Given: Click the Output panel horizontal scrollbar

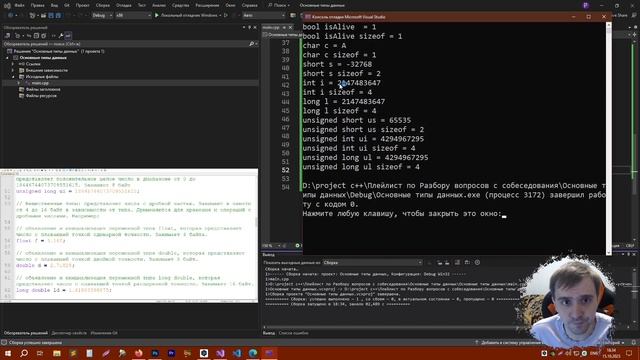Looking at the screenshot, I should click(390, 327).
